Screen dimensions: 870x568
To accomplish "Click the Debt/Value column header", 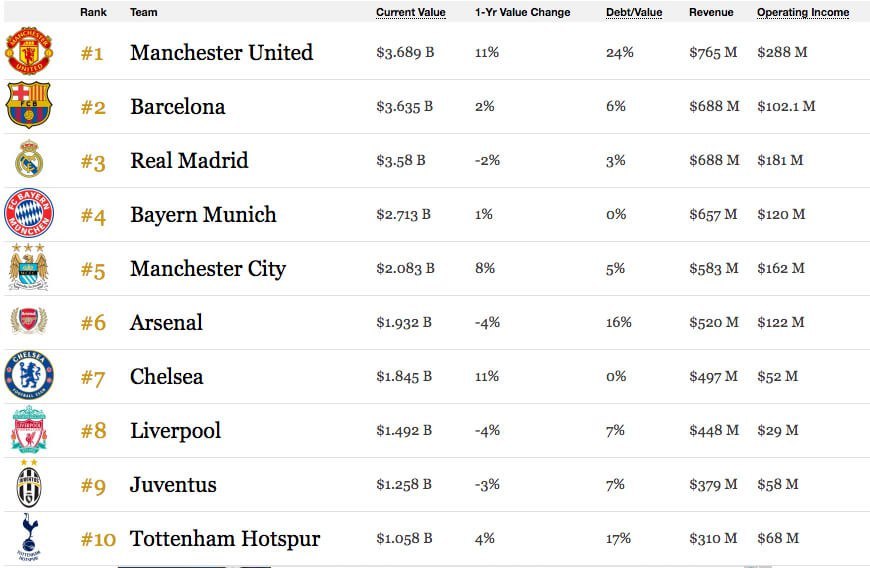I will tap(634, 13).
